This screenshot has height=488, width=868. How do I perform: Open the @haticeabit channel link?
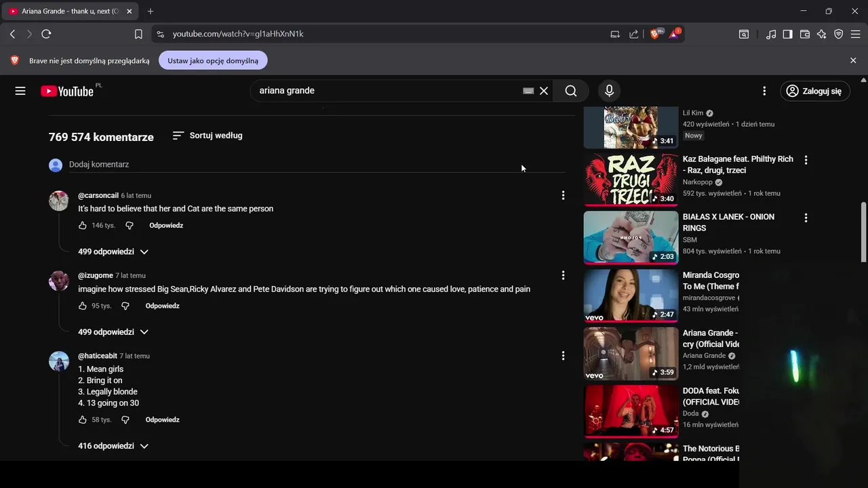pos(98,356)
